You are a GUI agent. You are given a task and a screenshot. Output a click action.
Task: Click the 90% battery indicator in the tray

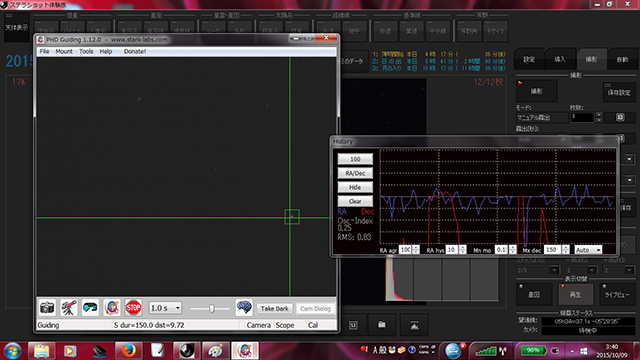point(533,350)
